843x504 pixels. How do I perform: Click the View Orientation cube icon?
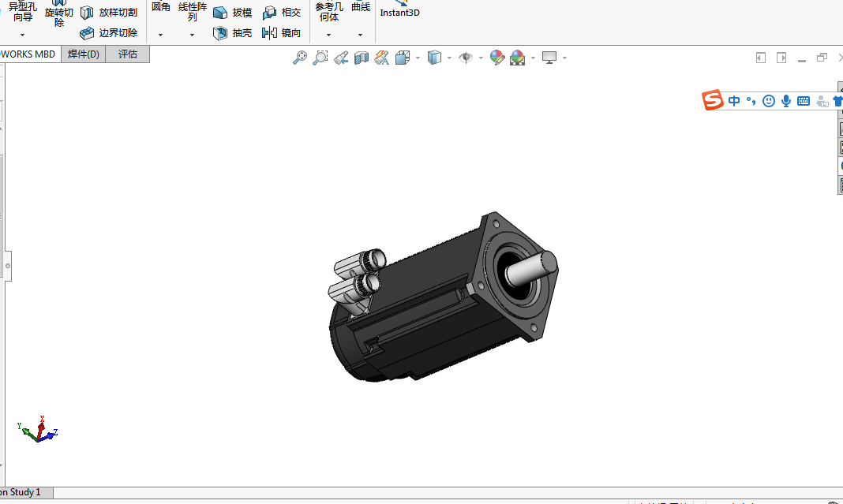[402, 58]
